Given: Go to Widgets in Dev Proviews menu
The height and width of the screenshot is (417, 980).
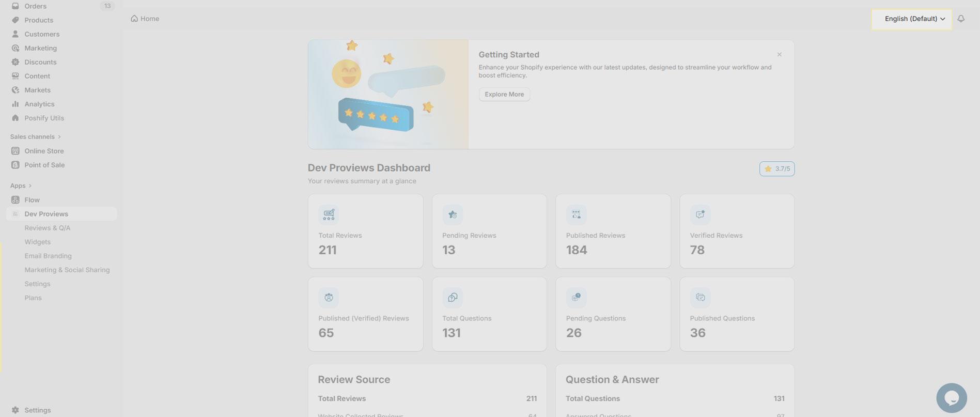Looking at the screenshot, I should (38, 242).
